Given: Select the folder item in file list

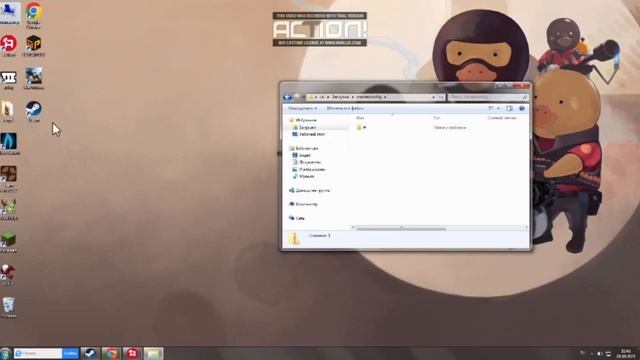Looking at the screenshot, I should click(362, 127).
